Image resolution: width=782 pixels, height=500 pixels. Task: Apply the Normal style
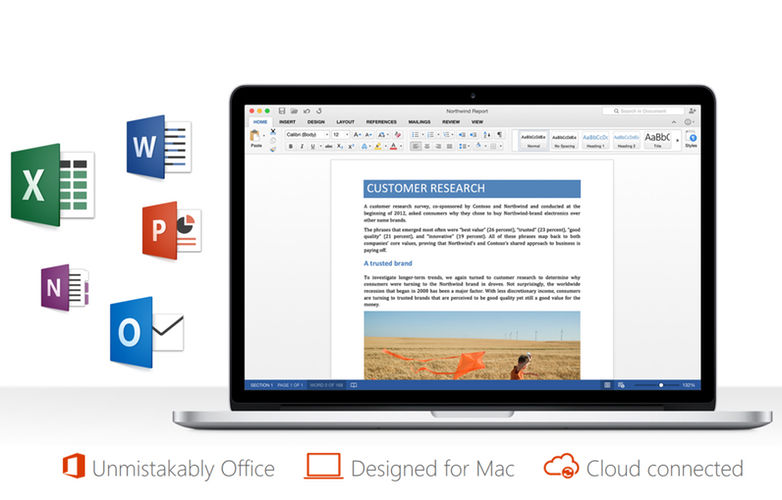click(x=534, y=140)
